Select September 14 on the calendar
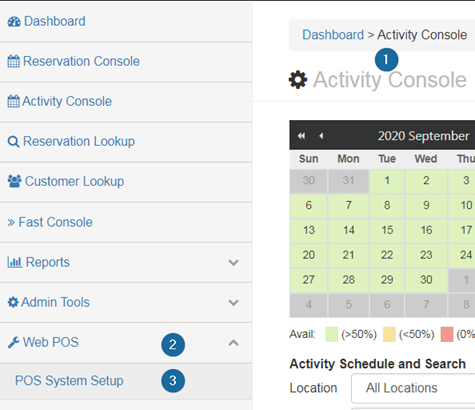 [349, 230]
